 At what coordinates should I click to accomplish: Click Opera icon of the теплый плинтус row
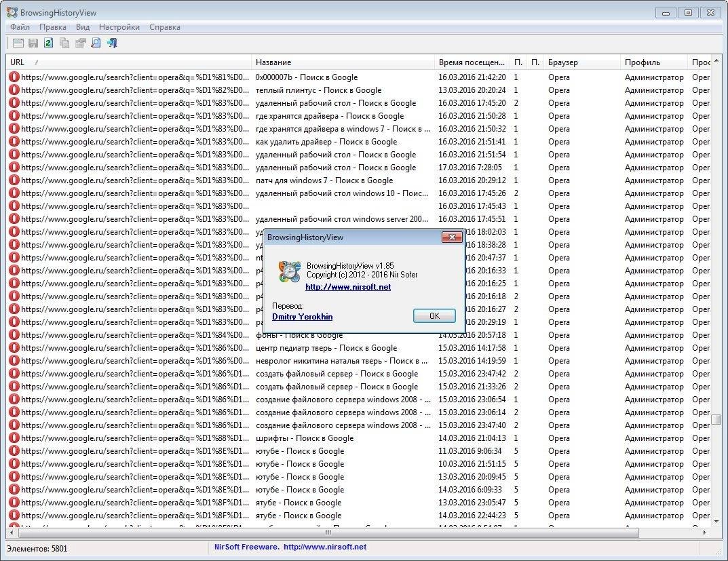click(x=14, y=90)
